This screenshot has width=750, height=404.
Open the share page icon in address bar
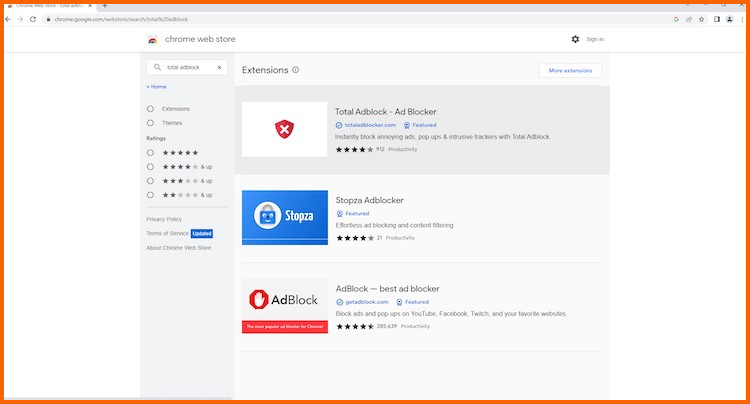[x=689, y=19]
